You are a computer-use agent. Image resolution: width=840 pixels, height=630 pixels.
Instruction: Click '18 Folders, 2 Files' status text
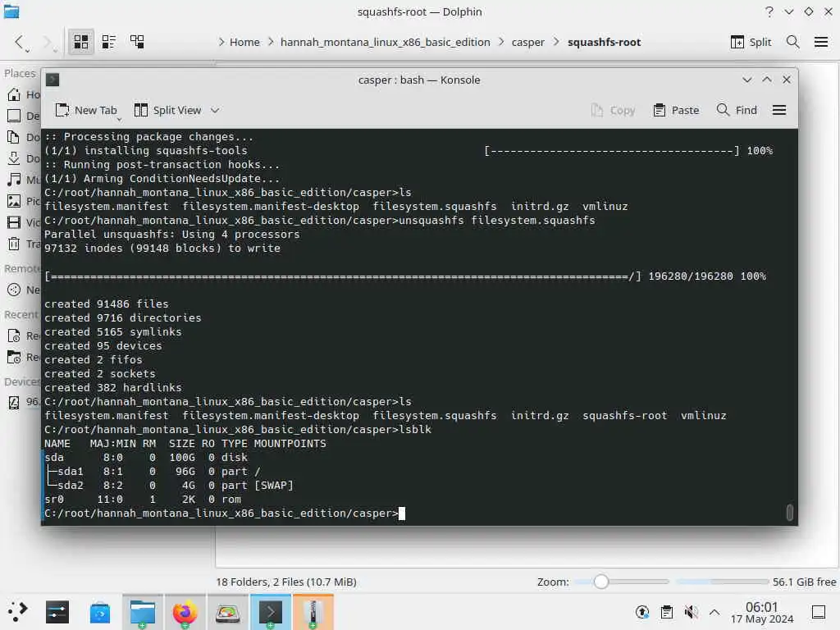[286, 582]
